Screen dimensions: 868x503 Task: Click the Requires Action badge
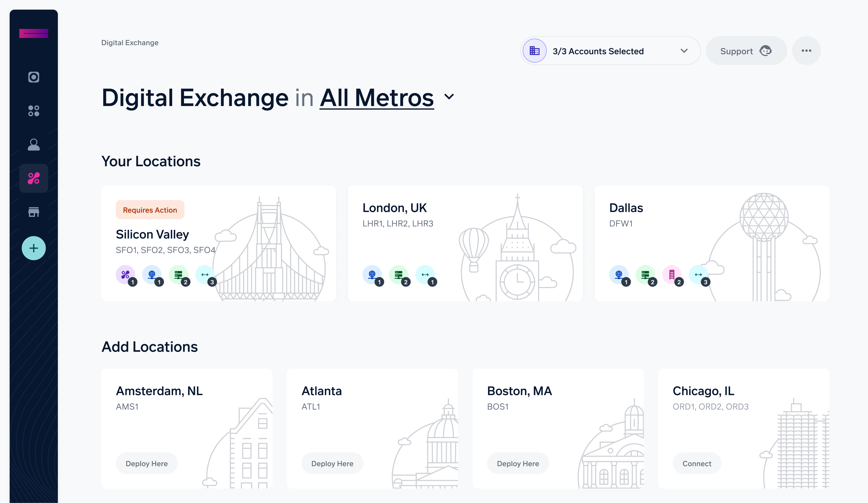coord(150,210)
